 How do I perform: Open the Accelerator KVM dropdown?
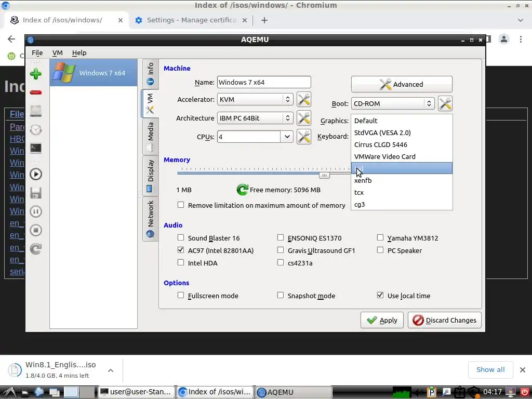(255, 99)
